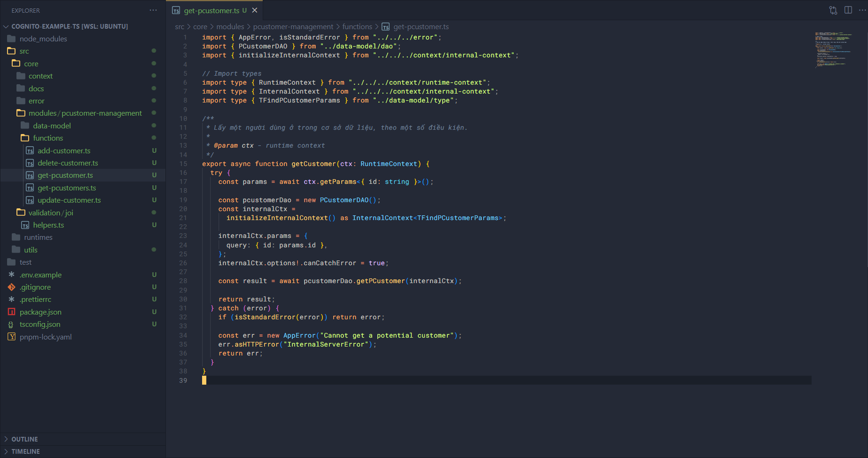
Task: Click the pnpm-lock.yaml file icon
Action: pyautogui.click(x=12, y=337)
